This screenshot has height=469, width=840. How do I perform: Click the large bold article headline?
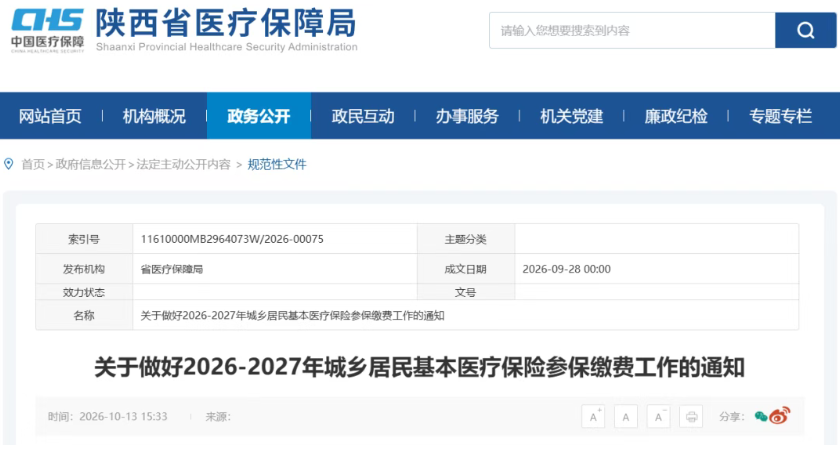[x=419, y=367]
